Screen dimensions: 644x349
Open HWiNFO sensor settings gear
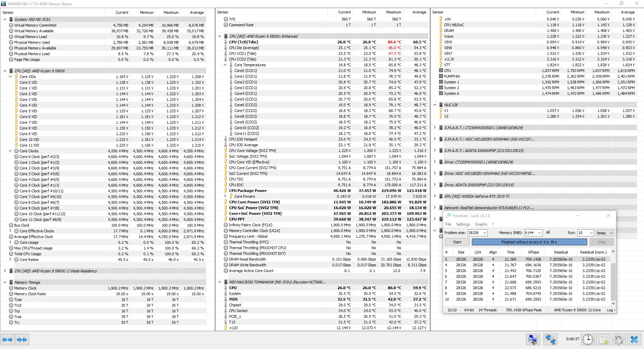pos(619,340)
